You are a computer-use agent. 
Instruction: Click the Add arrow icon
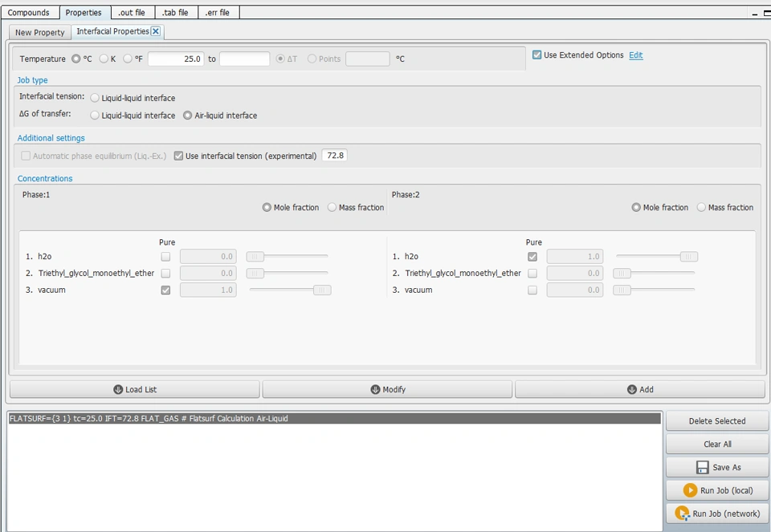pyautogui.click(x=632, y=389)
